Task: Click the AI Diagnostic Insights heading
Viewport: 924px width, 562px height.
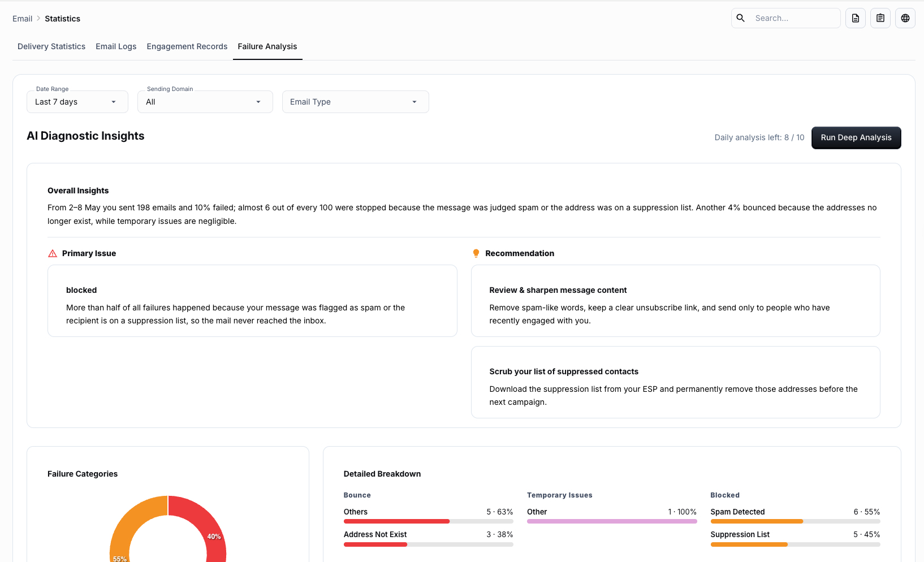Action: click(85, 136)
